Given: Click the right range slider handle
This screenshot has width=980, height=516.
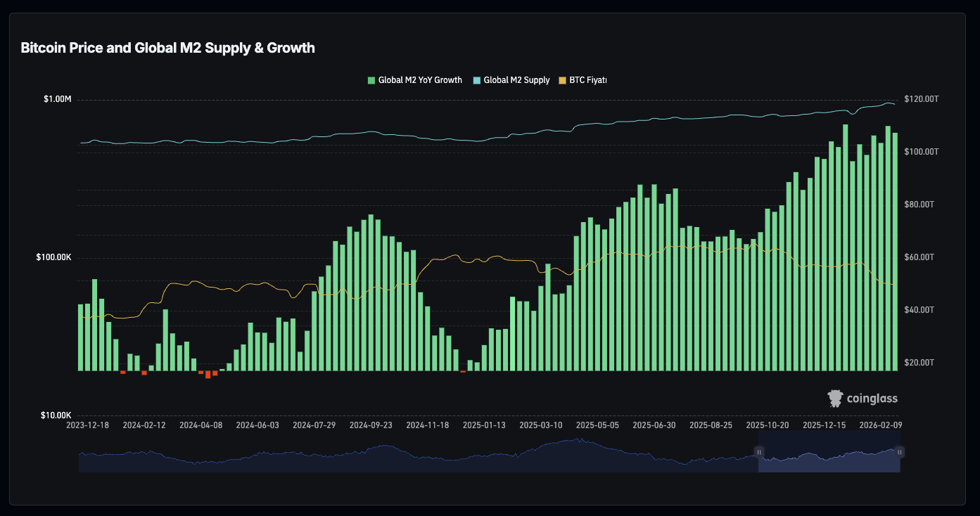Looking at the screenshot, I should (900, 452).
